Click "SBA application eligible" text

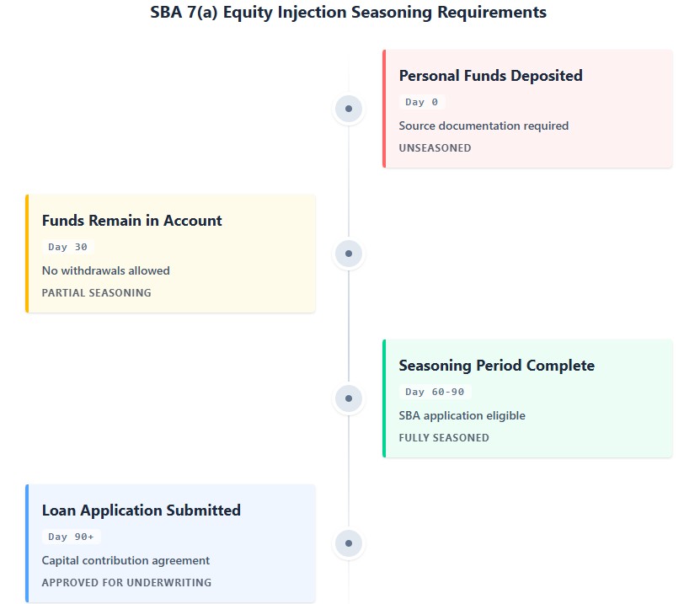coord(462,415)
